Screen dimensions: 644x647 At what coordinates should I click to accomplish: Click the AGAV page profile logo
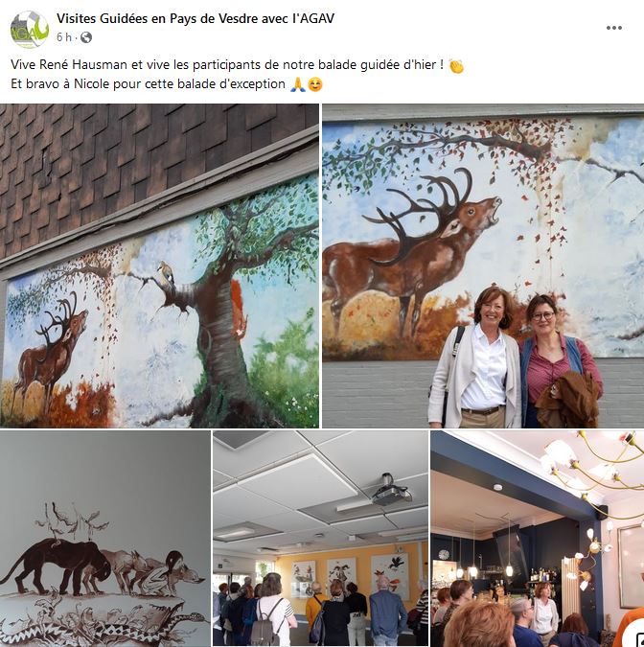coord(30,30)
